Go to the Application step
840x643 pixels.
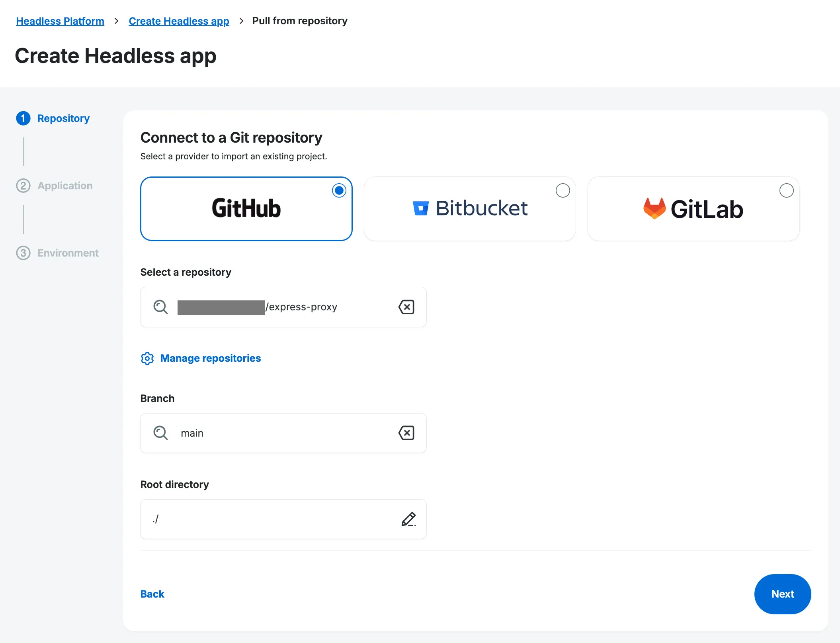64,185
